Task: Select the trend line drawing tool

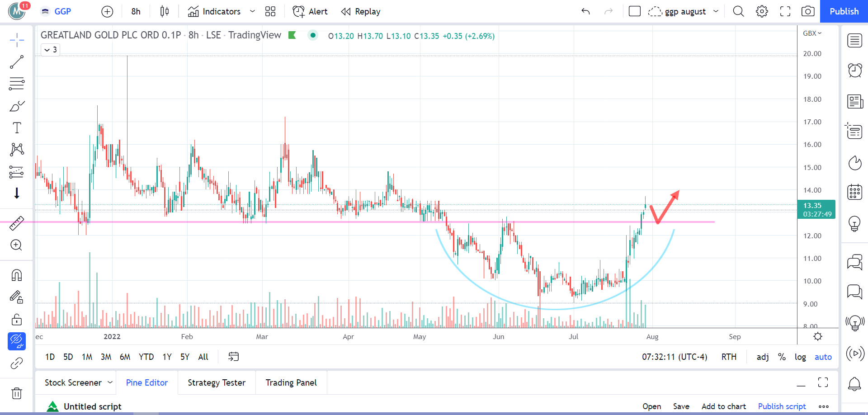Action: pos(17,62)
